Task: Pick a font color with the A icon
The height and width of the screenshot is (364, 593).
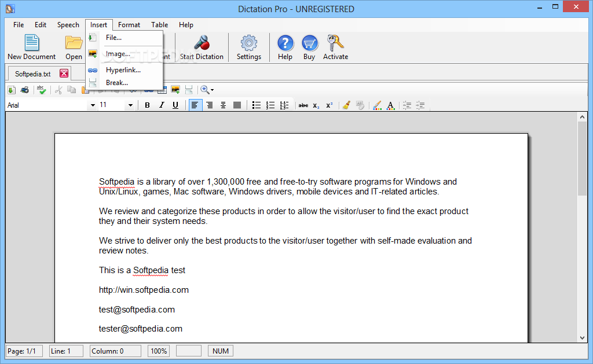Action: (x=391, y=105)
